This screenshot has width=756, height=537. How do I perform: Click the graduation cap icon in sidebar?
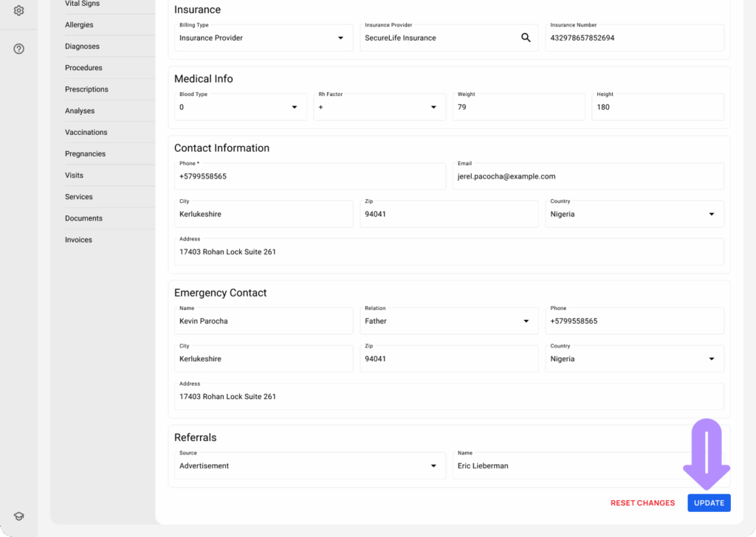(x=19, y=516)
